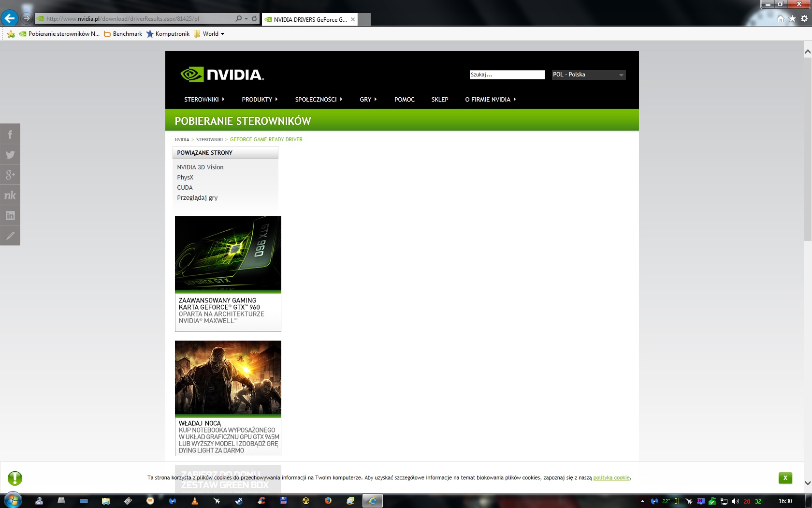Viewport: 812px width, 508px height.
Task: Refresh the page with the reload icon
Action: (254, 18)
